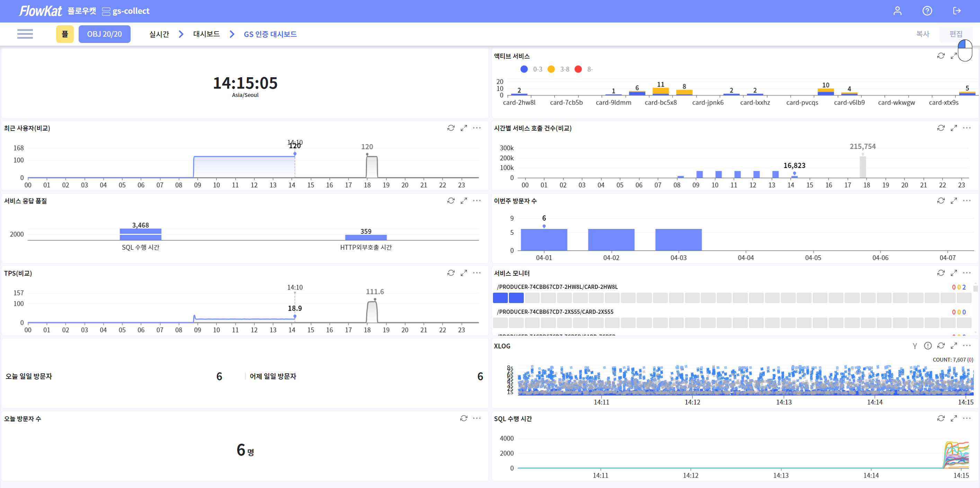The image size is (980, 488).
Task: Open more options for 서비스 응답 품질 panel
Action: [x=477, y=201]
